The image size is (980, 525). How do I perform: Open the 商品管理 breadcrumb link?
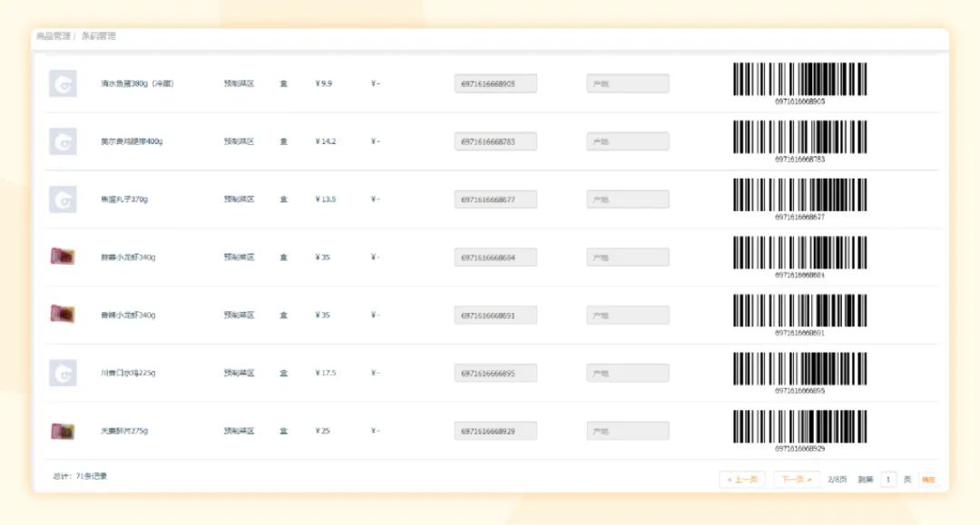[54, 36]
